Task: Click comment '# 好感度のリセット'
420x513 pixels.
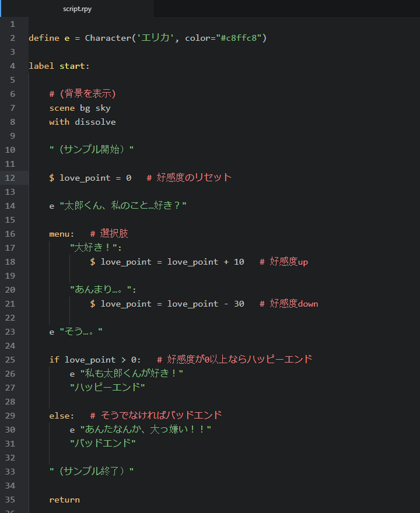Action: pos(189,178)
